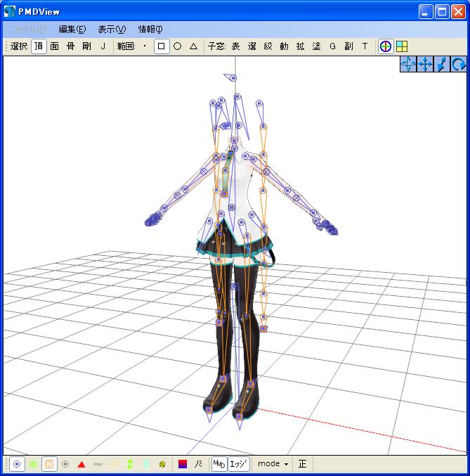Maximize the PMDView window

[442, 12]
